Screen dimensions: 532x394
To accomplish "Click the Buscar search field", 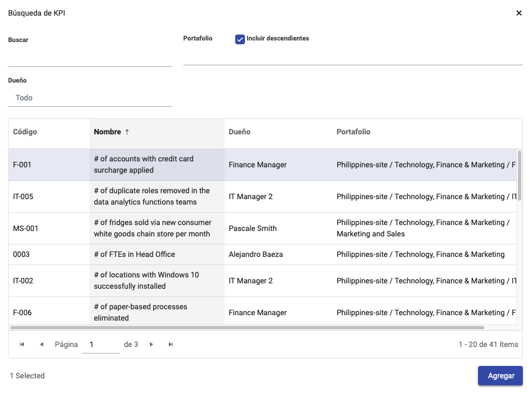I will pyautogui.click(x=90, y=57).
